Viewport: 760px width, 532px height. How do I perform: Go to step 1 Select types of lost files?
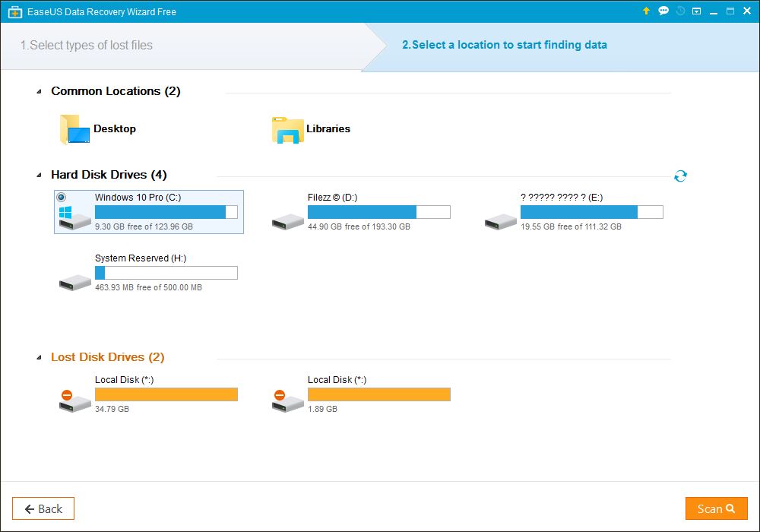[x=87, y=45]
